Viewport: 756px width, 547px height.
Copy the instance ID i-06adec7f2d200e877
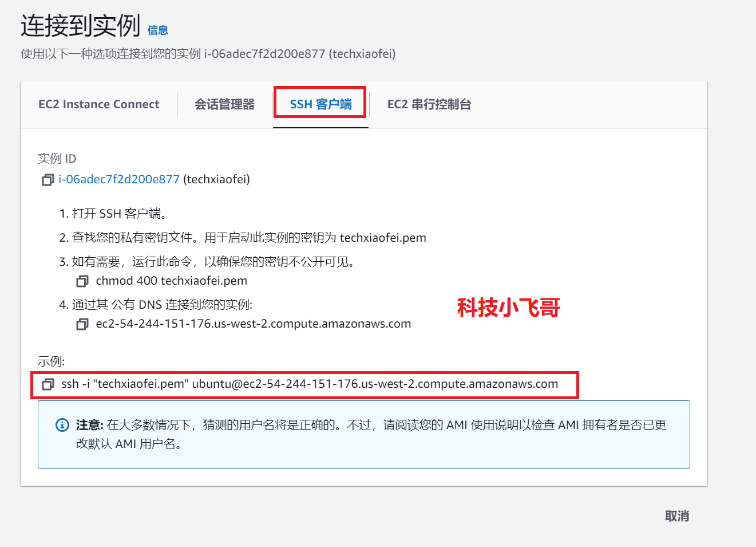[x=48, y=180]
